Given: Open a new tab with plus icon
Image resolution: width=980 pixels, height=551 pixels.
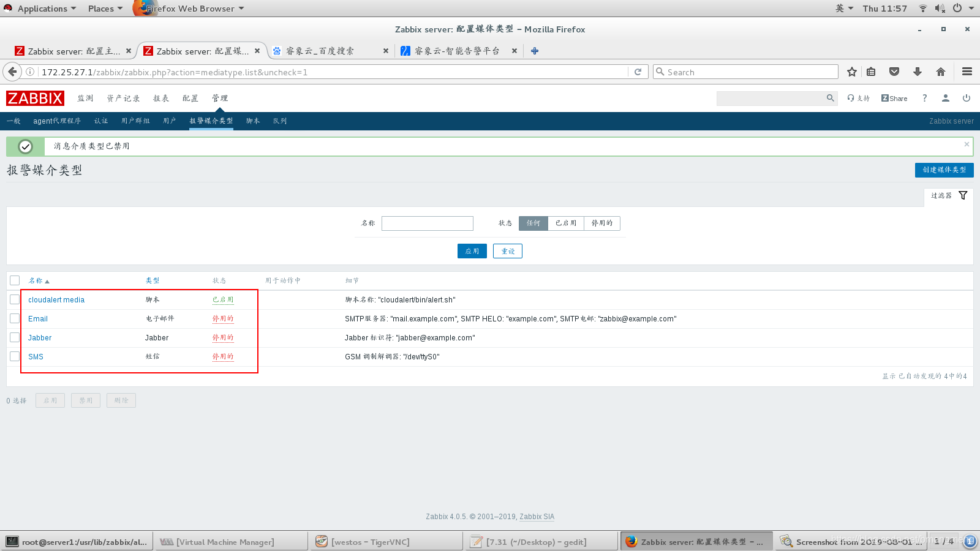Looking at the screenshot, I should click(535, 51).
